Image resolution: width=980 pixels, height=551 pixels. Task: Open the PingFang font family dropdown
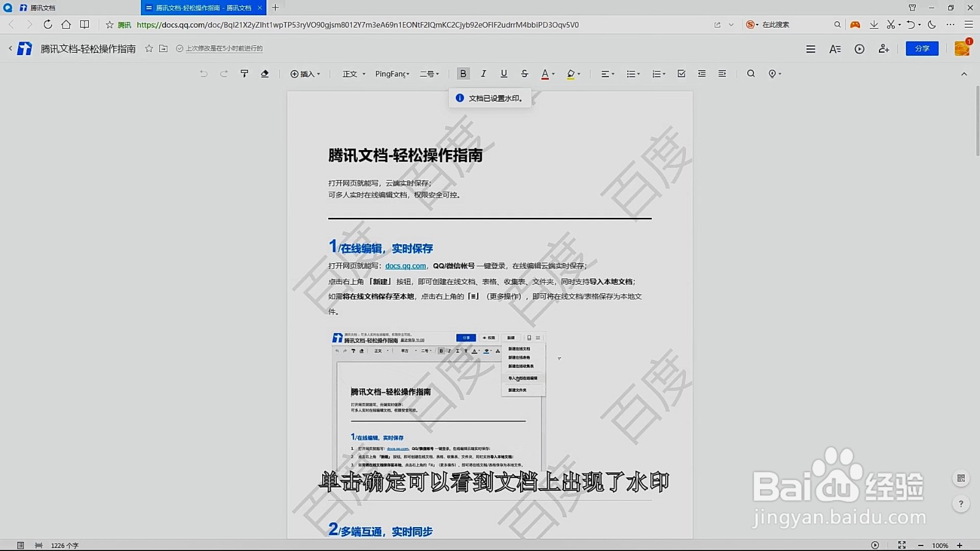pyautogui.click(x=393, y=74)
